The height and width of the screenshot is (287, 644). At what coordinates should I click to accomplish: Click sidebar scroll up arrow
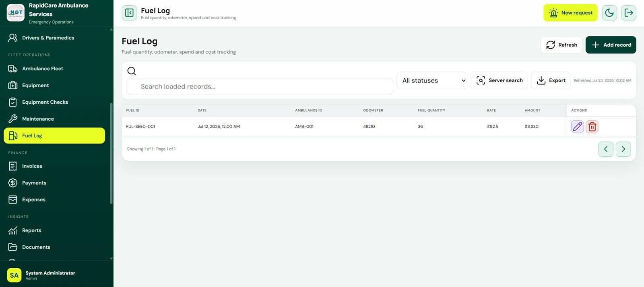111,29
